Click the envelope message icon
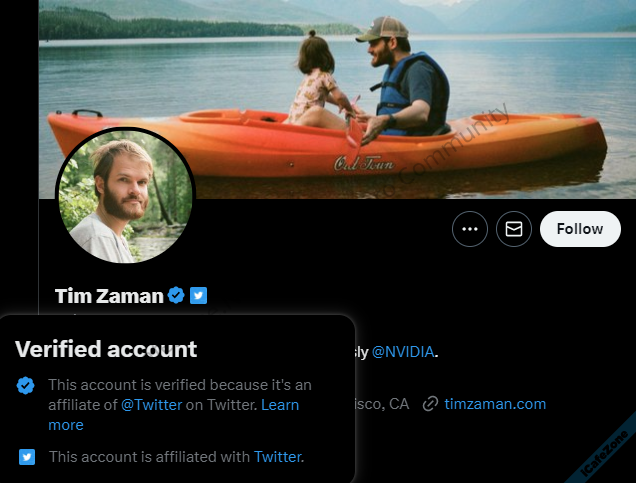 tap(514, 229)
